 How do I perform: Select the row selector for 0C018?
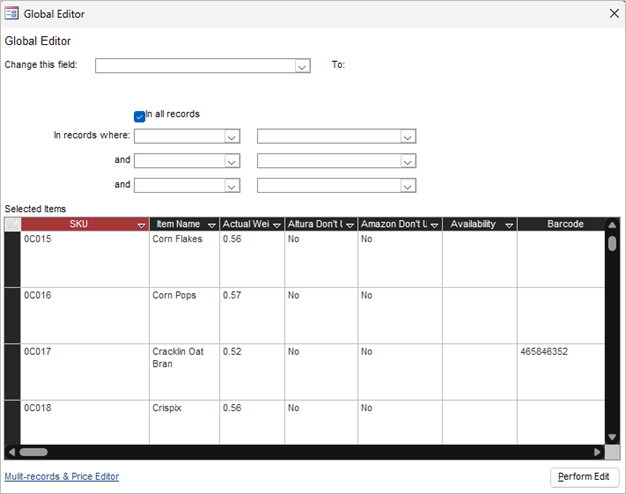point(12,423)
